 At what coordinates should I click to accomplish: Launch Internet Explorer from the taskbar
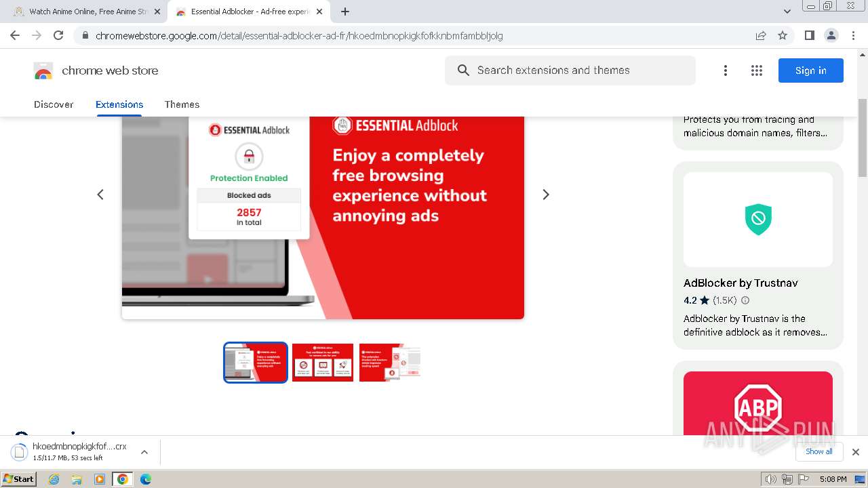pos(54,479)
